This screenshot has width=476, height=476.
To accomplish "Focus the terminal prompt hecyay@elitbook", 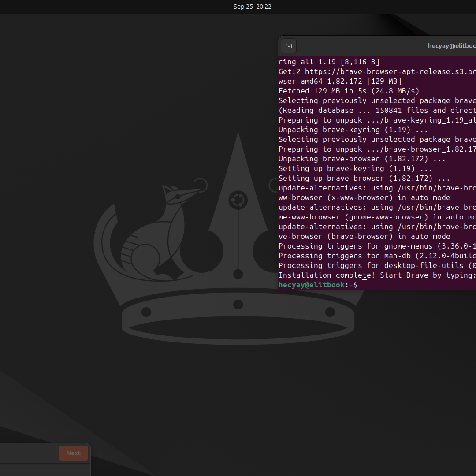I will (x=312, y=285).
